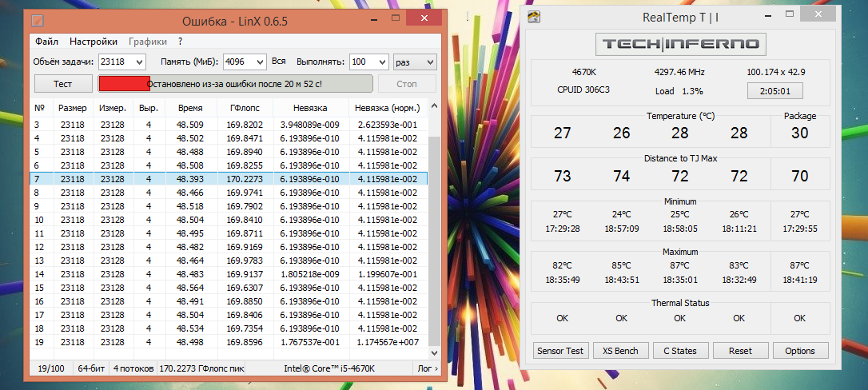Click the Load 1.3% reading
Image resolution: width=868 pixels, height=390 pixels.
[679, 91]
